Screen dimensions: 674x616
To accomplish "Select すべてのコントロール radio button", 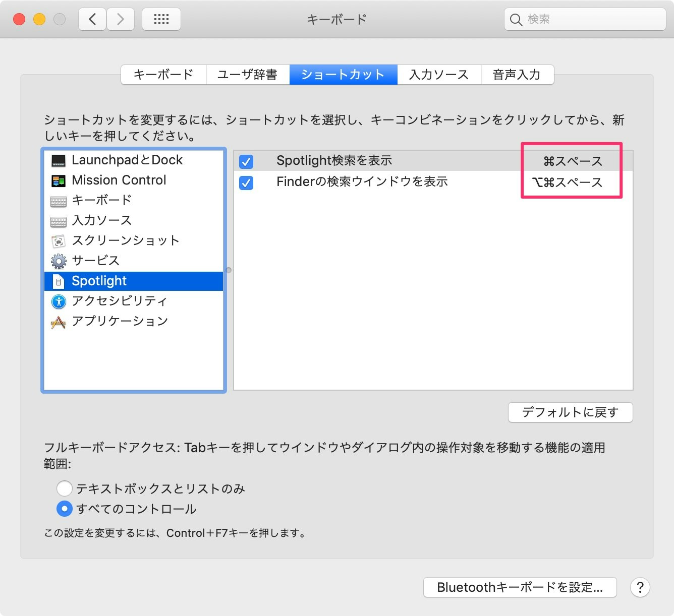I will [64, 509].
